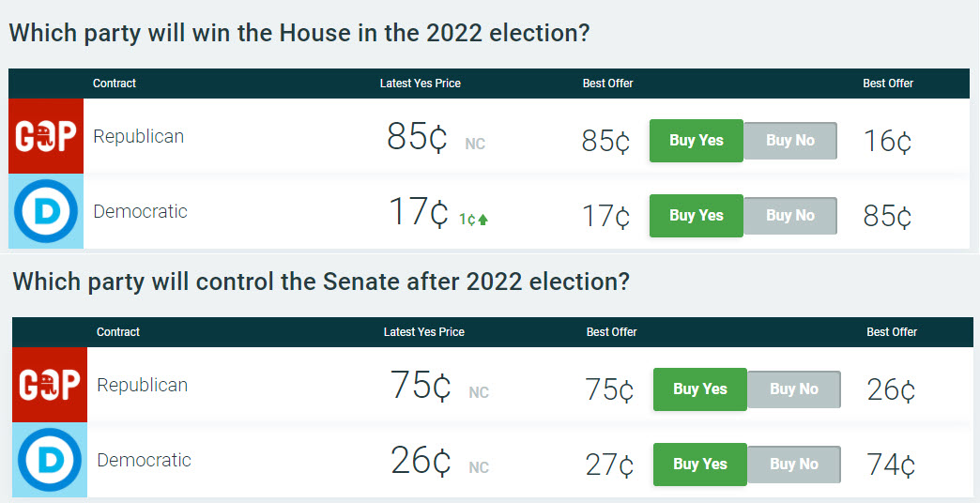Open the Democratic contract in Senate market
Image resolution: width=980 pixels, height=503 pixels.
pyautogui.click(x=144, y=461)
